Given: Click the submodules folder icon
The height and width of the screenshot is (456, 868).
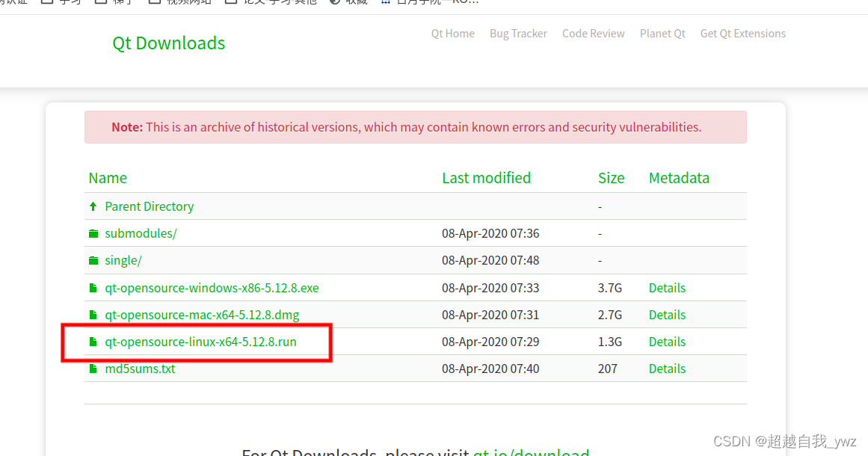Looking at the screenshot, I should (x=93, y=233).
